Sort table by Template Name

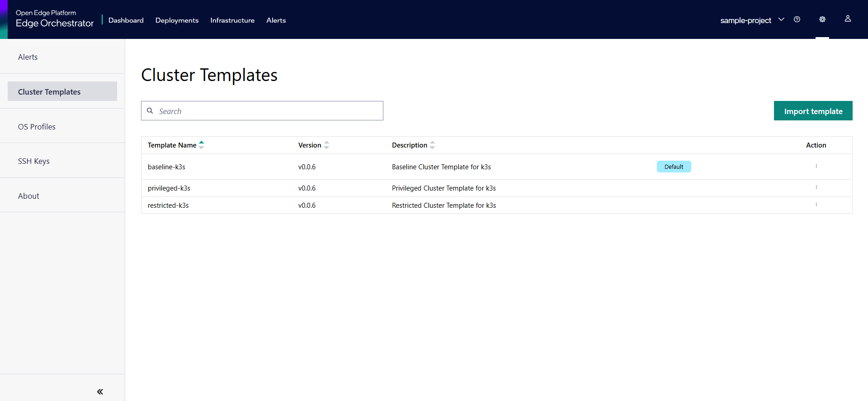[x=201, y=145]
